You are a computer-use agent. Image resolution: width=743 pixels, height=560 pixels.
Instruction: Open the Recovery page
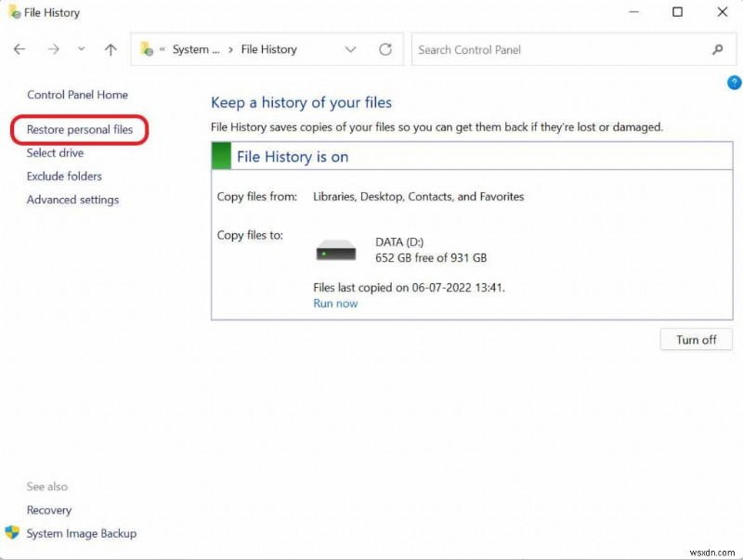[x=48, y=510]
